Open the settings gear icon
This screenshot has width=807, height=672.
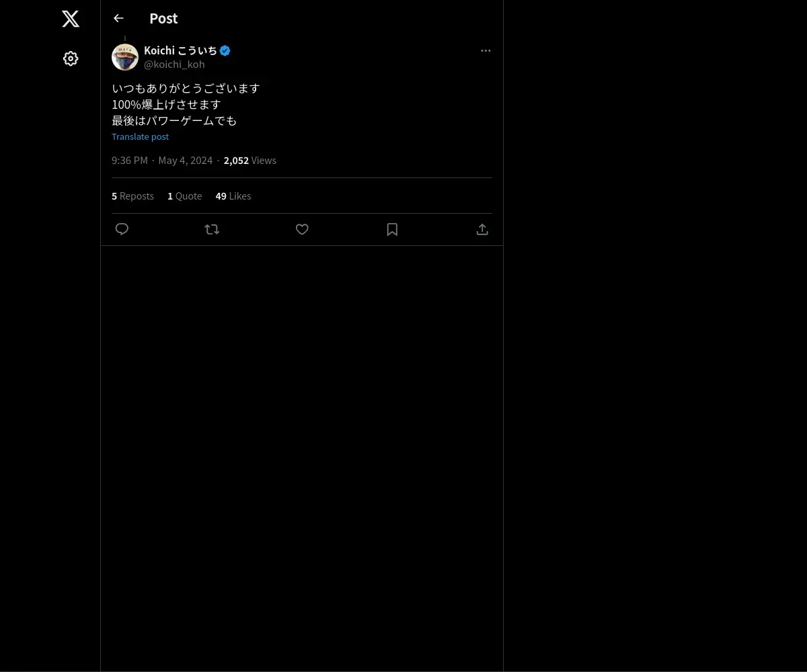tap(71, 58)
